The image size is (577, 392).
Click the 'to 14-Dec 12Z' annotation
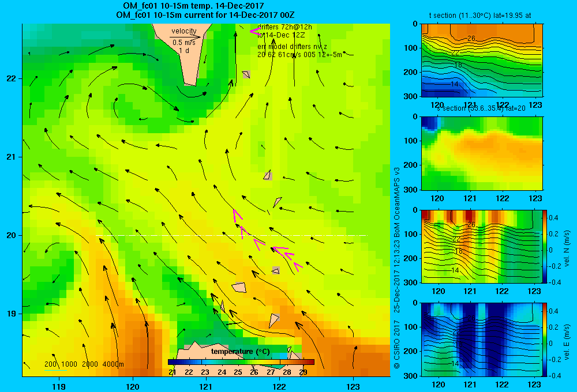tap(281, 35)
